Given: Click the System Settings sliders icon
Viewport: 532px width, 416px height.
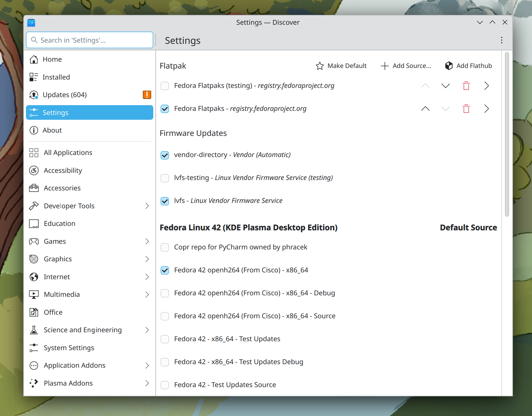Looking at the screenshot, I should pos(34,348).
